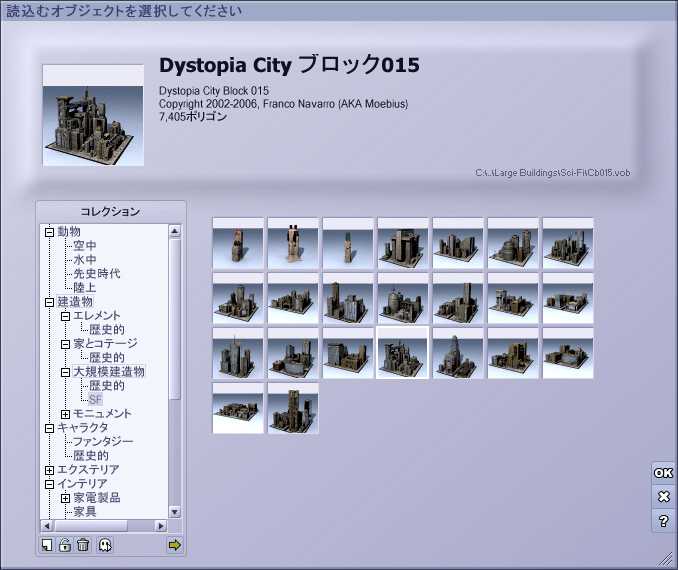Cancel the dialog with the X button
The width and height of the screenshot is (678, 570).
pos(663,497)
